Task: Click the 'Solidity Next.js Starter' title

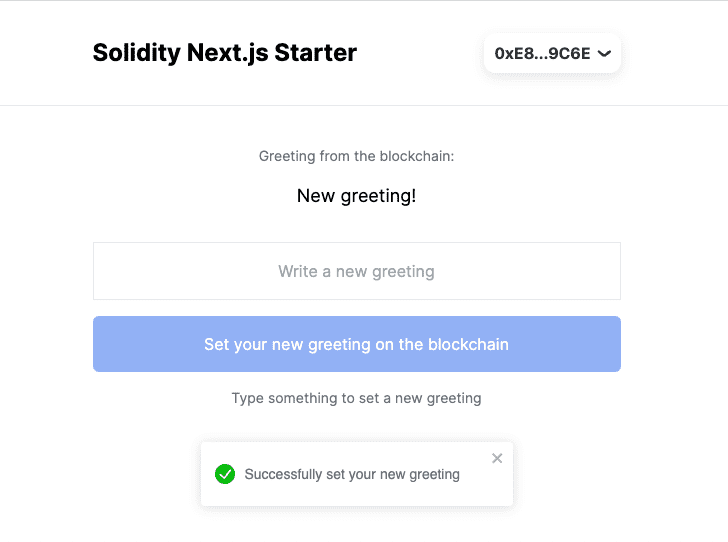Action: click(x=225, y=52)
